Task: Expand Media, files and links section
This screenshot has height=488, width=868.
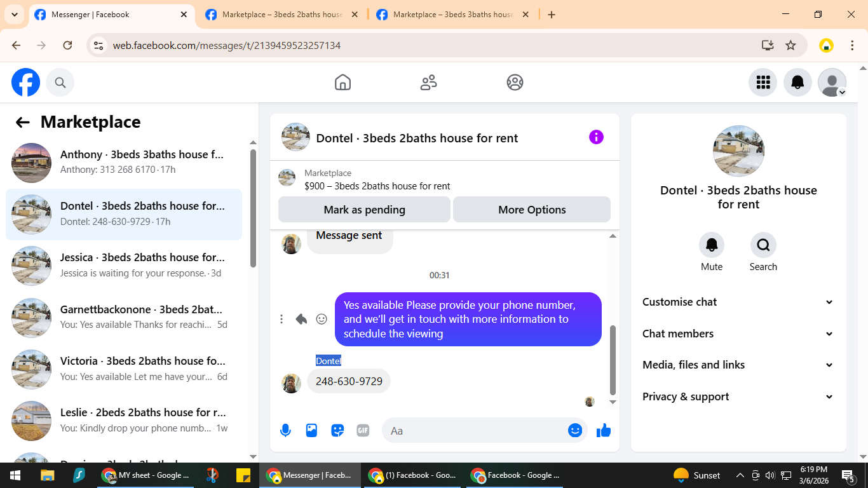Action: 738,365
